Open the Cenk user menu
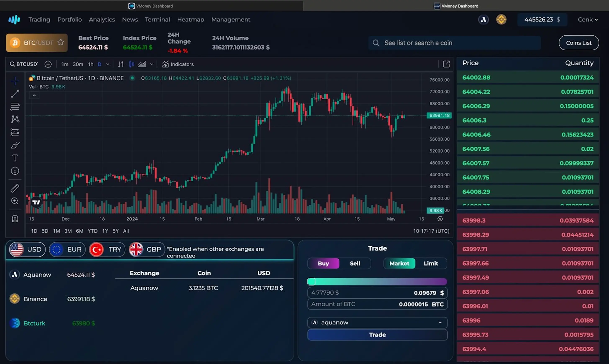 (x=588, y=20)
